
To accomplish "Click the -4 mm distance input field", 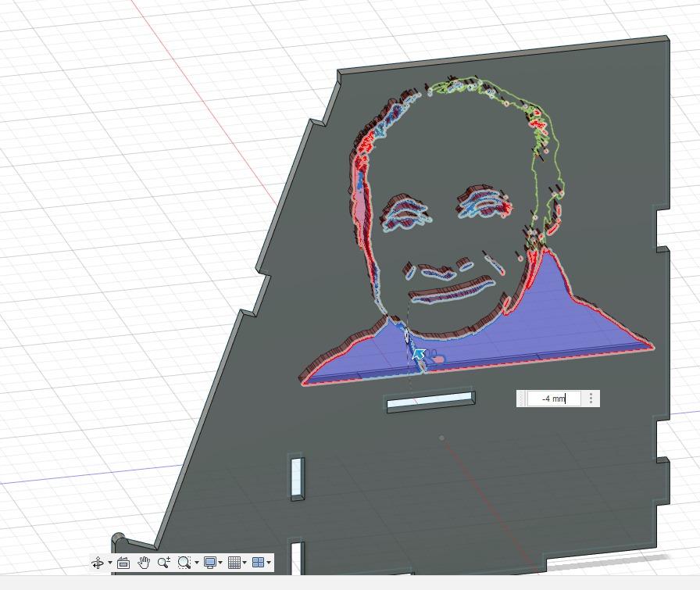I will click(554, 399).
